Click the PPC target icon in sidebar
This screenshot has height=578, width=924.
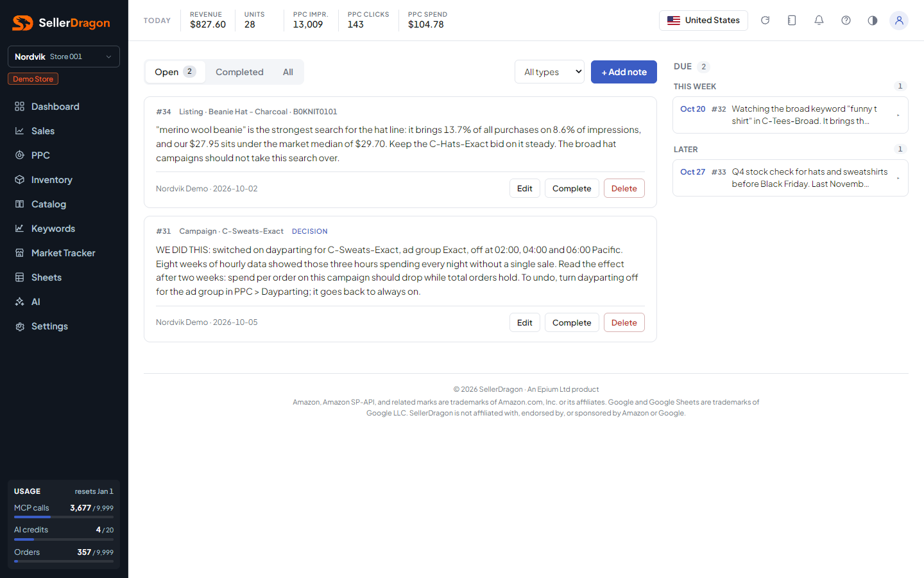click(20, 155)
